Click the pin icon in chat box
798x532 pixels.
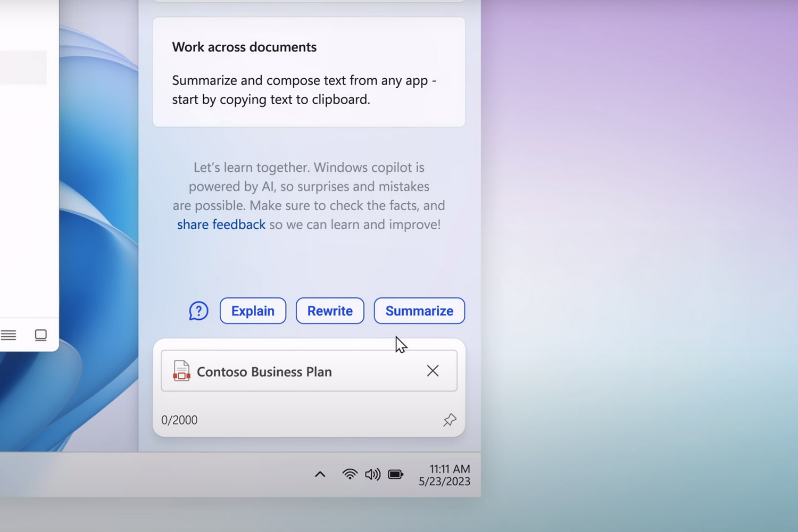[x=450, y=420]
